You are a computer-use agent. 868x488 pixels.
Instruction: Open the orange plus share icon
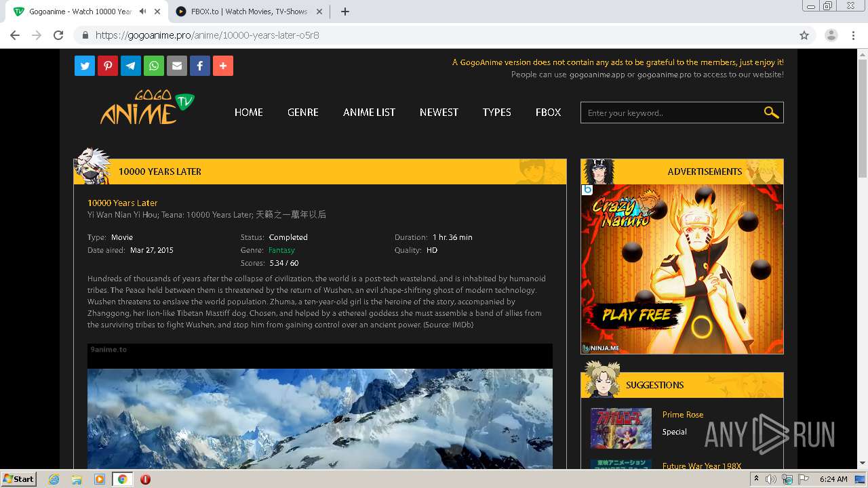click(x=223, y=66)
